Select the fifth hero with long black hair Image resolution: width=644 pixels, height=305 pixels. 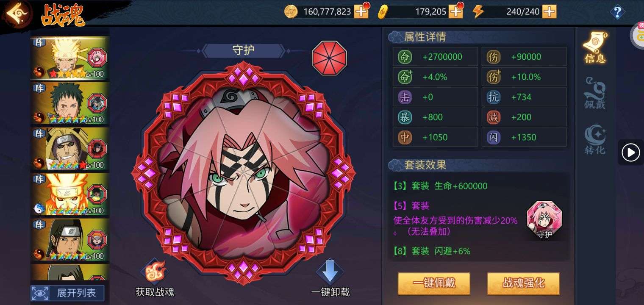pos(70,240)
